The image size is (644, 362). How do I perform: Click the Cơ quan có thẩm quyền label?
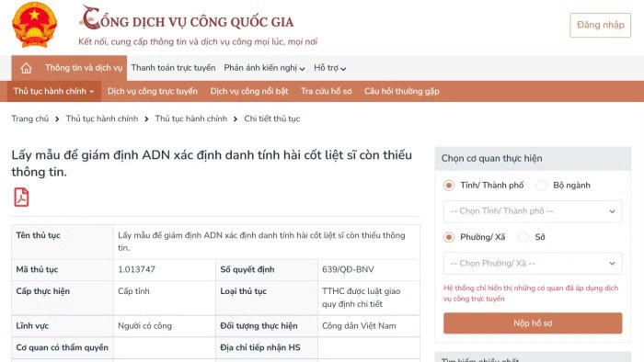click(62, 347)
